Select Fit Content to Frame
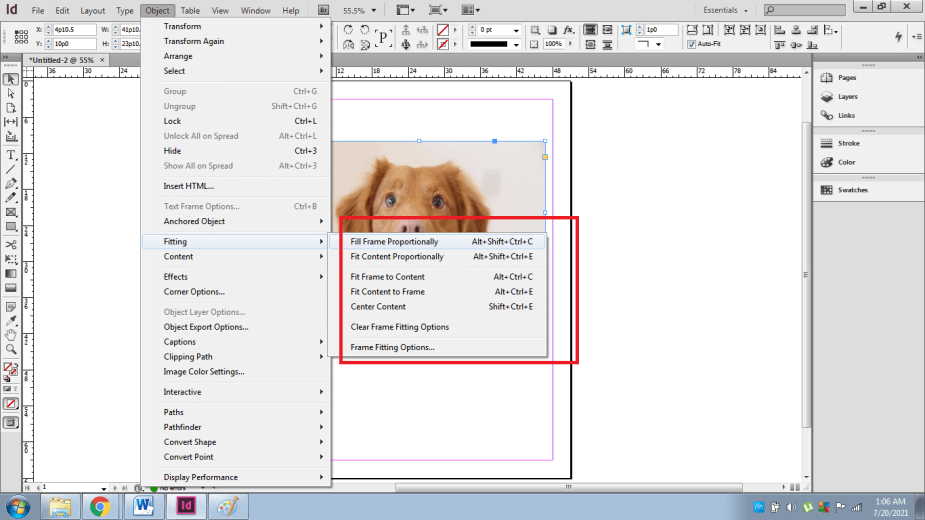This screenshot has height=520, width=925. [x=387, y=292]
